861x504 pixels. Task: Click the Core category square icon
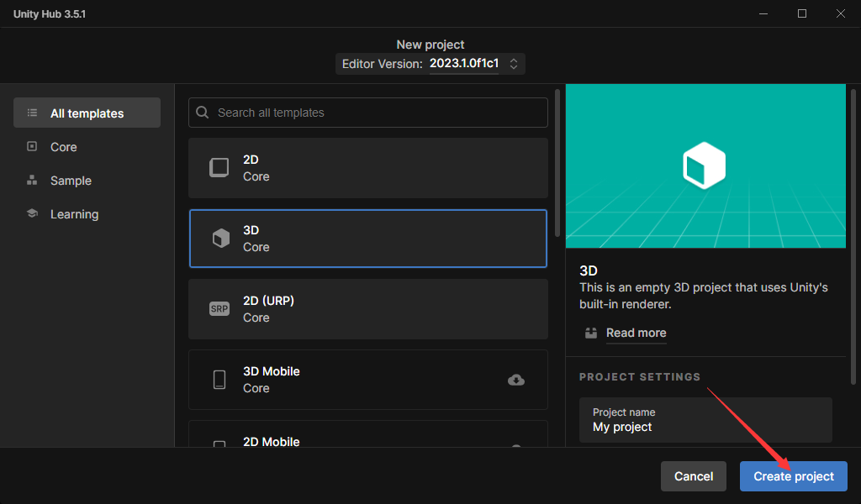point(32,146)
